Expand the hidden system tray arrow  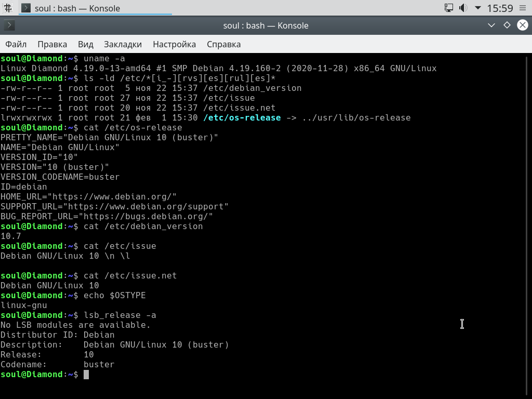478,8
